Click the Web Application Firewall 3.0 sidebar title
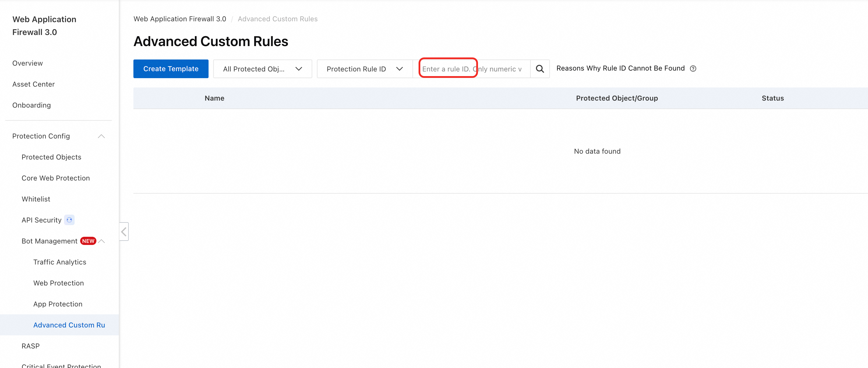The image size is (868, 368). coord(45,26)
